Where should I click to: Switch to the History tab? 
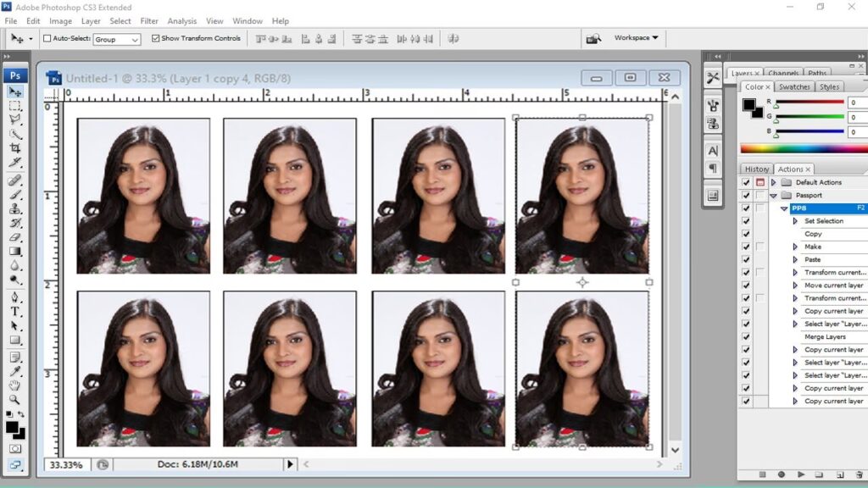click(756, 169)
